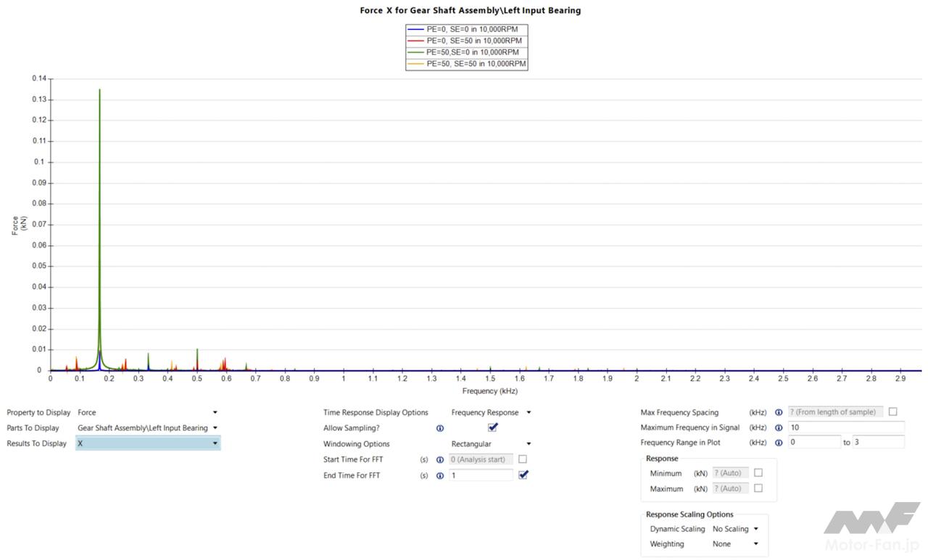This screenshot has height=560, width=928.
Task: Toggle the Response Minimum auto checkbox
Action: (758, 473)
